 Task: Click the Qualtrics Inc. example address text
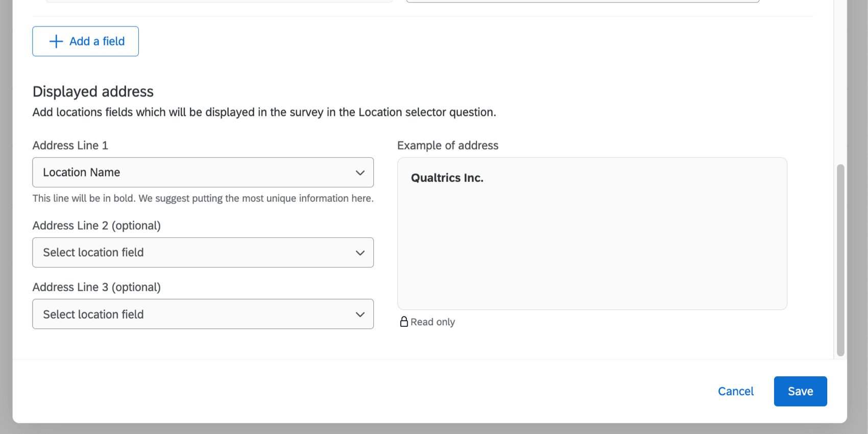447,178
